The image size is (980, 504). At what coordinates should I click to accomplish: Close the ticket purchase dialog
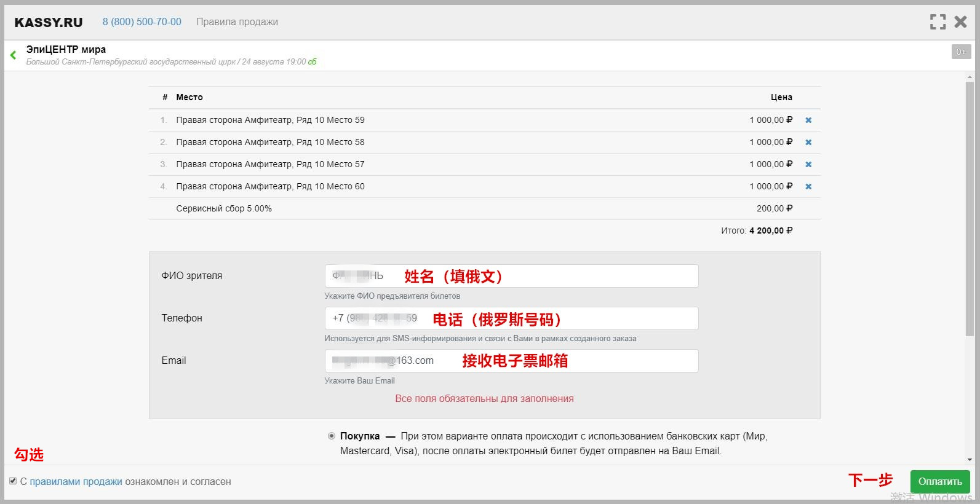[x=960, y=22]
